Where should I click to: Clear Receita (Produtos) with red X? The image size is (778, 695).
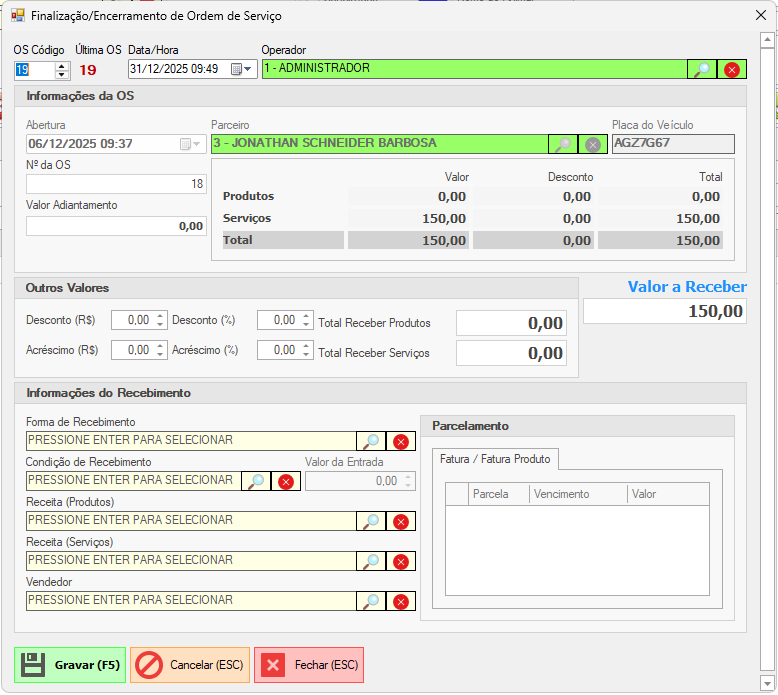(401, 521)
